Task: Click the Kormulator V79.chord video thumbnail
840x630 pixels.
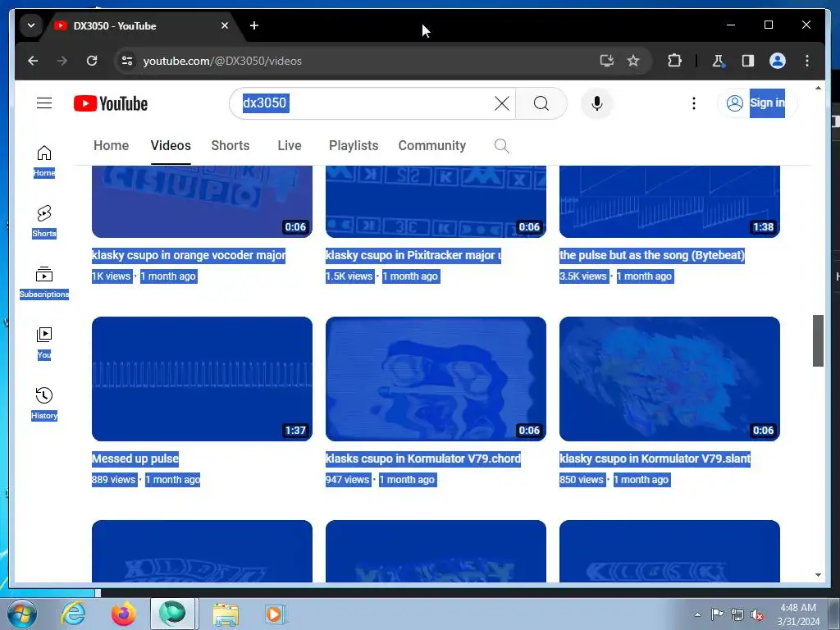Action: click(436, 379)
